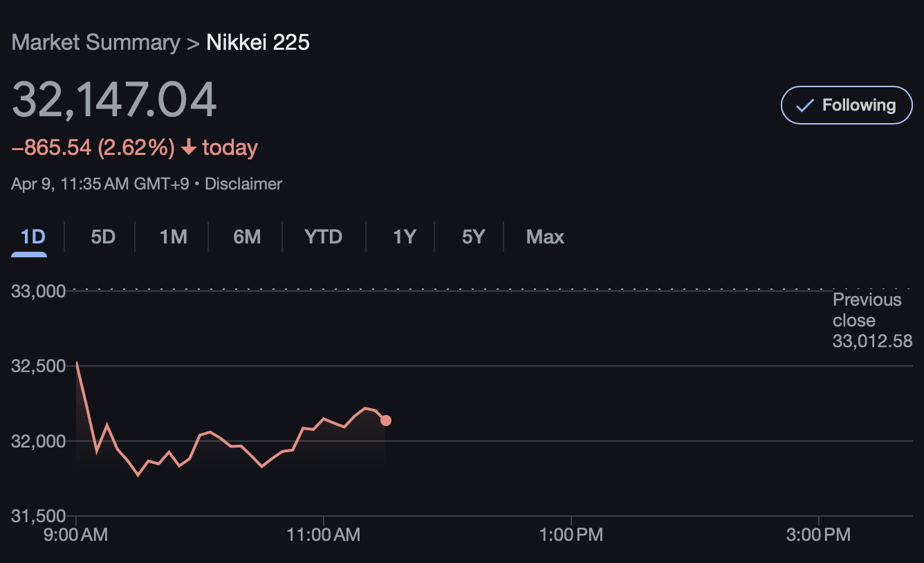Switch to the 6M time range tab
Viewport: 924px width, 563px height.
pos(247,237)
